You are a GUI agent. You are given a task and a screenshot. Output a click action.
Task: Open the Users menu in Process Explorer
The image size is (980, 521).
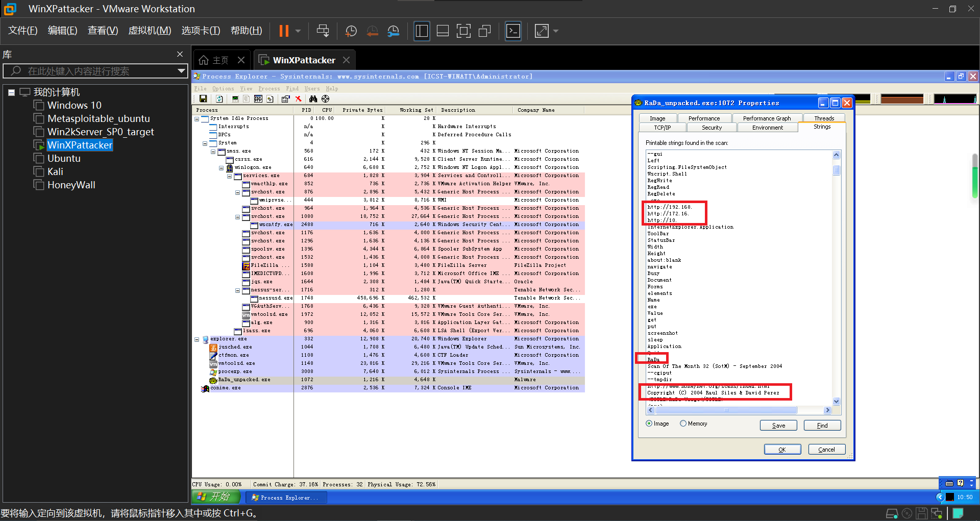(x=312, y=89)
